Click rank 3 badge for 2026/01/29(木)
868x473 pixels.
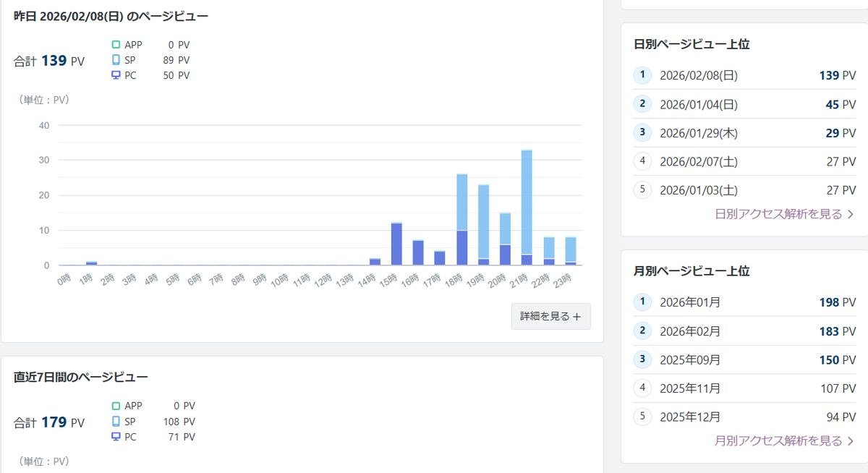coord(642,132)
